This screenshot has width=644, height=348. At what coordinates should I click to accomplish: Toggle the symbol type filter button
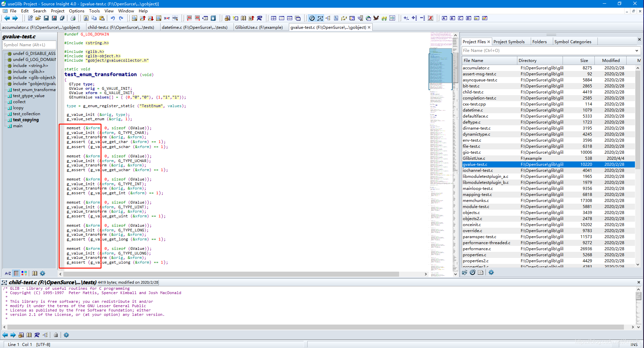click(24, 273)
